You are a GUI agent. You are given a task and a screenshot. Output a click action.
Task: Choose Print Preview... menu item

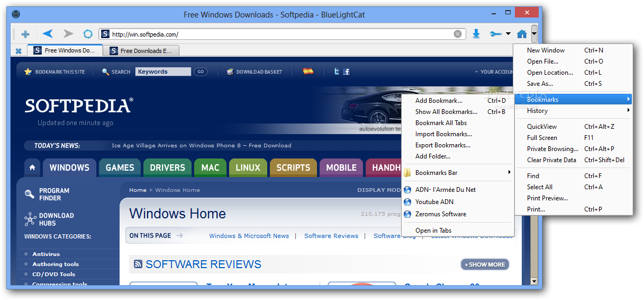(x=573, y=198)
